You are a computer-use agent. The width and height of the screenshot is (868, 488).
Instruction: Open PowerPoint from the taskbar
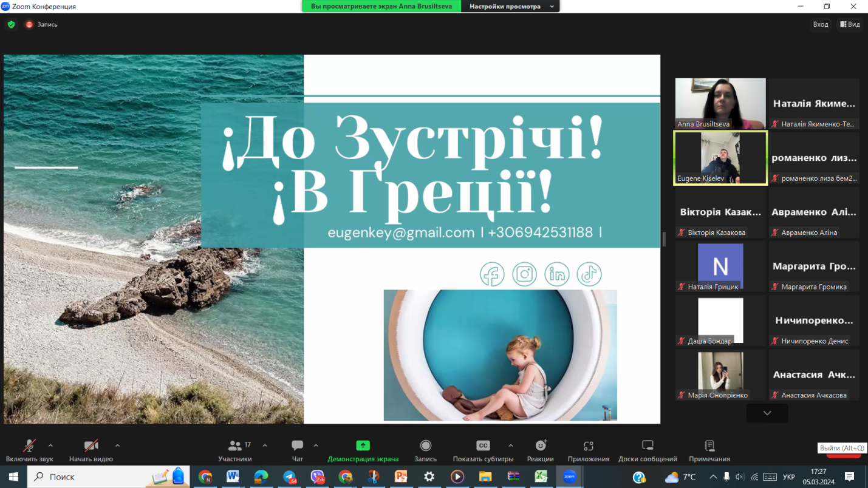click(x=401, y=477)
